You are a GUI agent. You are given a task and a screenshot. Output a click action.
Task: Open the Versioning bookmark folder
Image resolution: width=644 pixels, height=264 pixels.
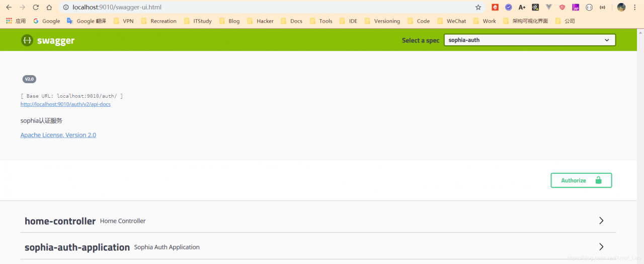[382, 21]
